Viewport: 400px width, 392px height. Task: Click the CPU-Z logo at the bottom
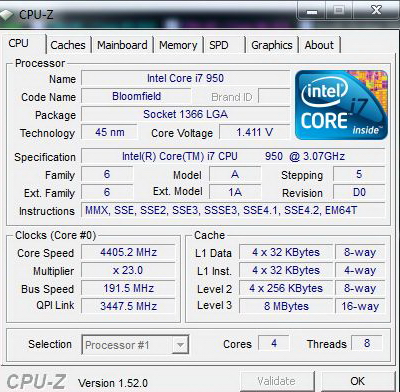(36, 381)
